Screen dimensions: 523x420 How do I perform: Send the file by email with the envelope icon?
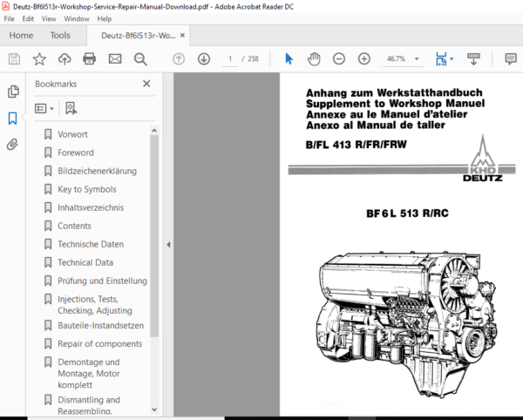tap(115, 59)
